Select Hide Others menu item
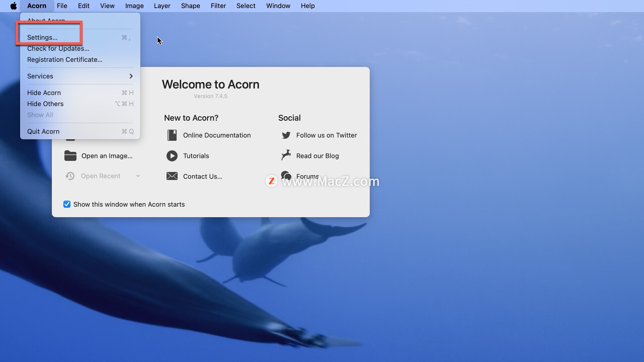The height and width of the screenshot is (362, 644). [x=80, y=104]
